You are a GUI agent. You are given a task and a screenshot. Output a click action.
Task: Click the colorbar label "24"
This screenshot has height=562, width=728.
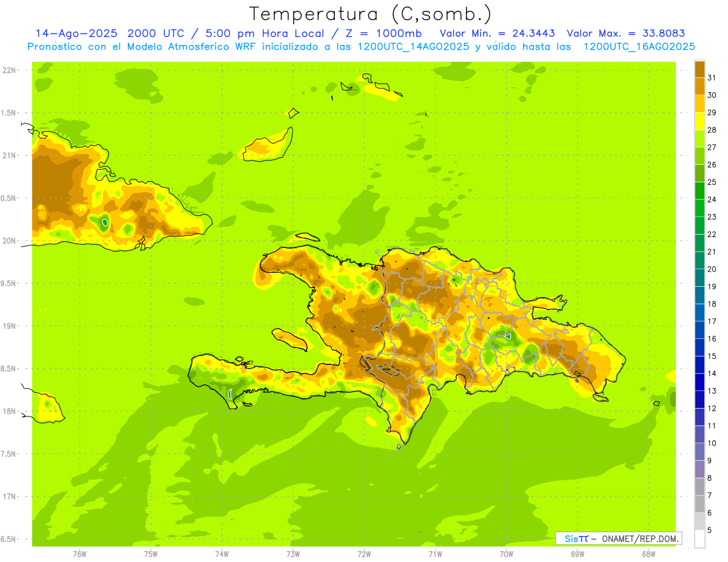712,199
